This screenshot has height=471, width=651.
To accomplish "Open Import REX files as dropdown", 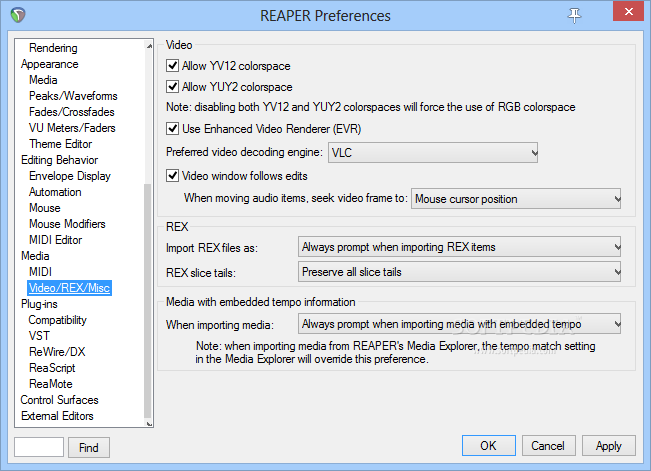I will (x=460, y=247).
